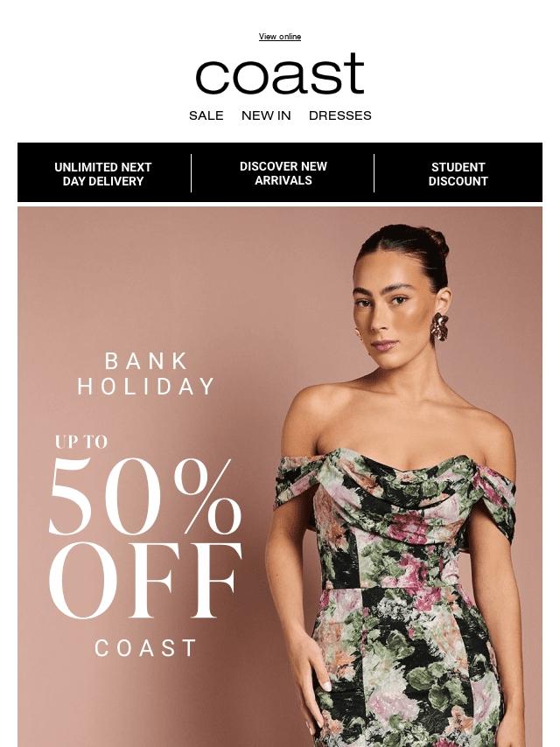
Task: Click the large 50% figure
Action: [x=145, y=496]
